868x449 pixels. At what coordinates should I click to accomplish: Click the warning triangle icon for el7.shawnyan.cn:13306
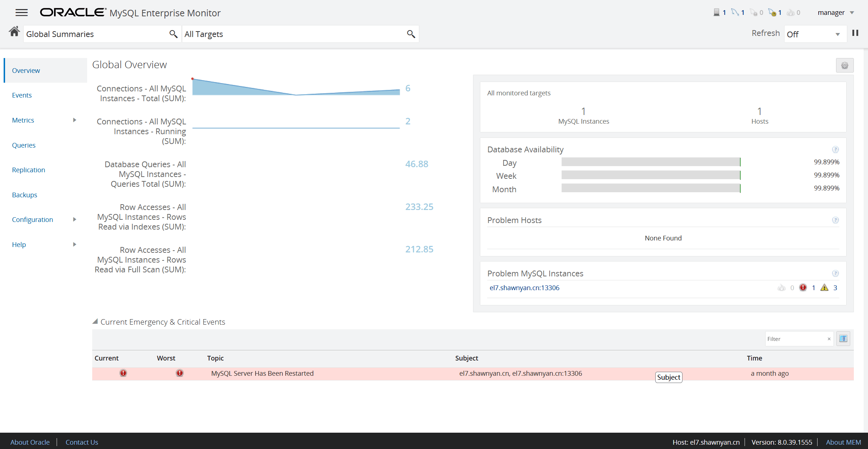[x=824, y=288]
